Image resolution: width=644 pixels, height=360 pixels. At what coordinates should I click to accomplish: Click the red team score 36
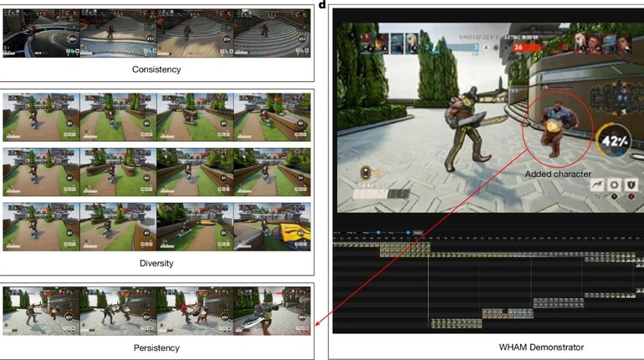click(x=519, y=48)
